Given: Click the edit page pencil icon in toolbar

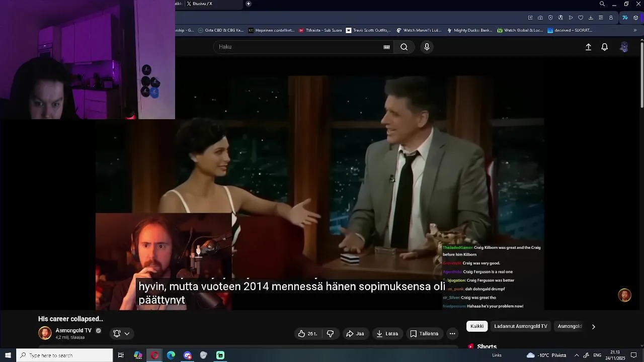Looking at the screenshot, I should tap(530, 18).
